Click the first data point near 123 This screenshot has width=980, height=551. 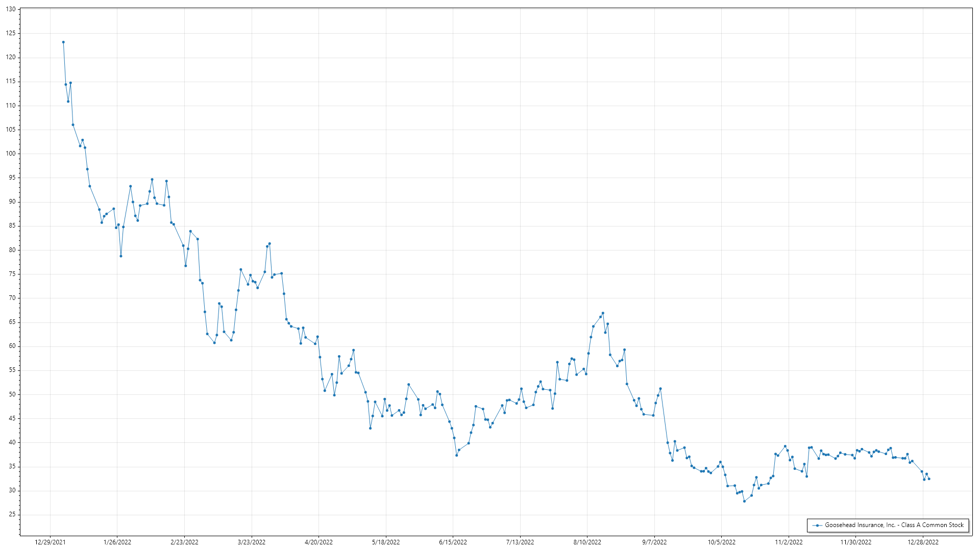(x=63, y=42)
